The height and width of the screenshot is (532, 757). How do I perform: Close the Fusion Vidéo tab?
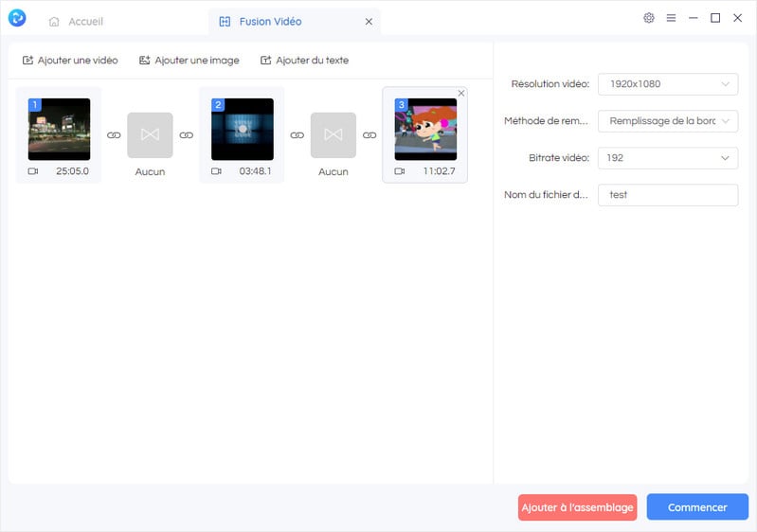[369, 22]
